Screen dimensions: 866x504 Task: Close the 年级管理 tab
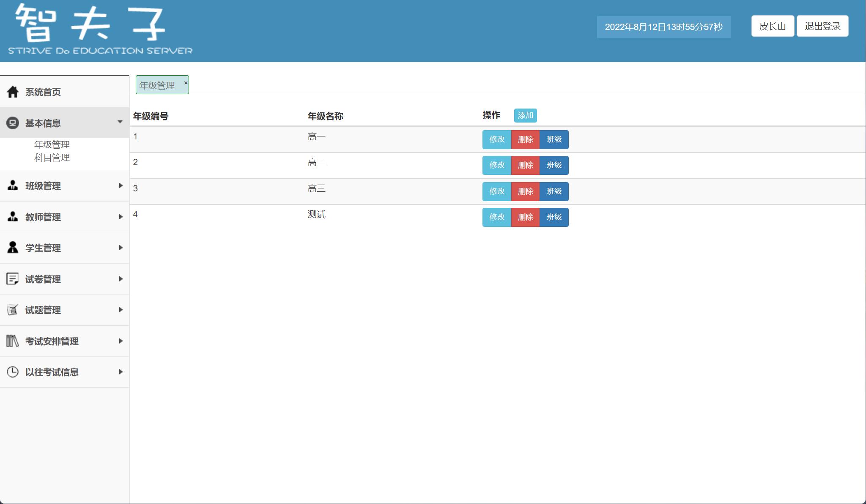point(186,83)
